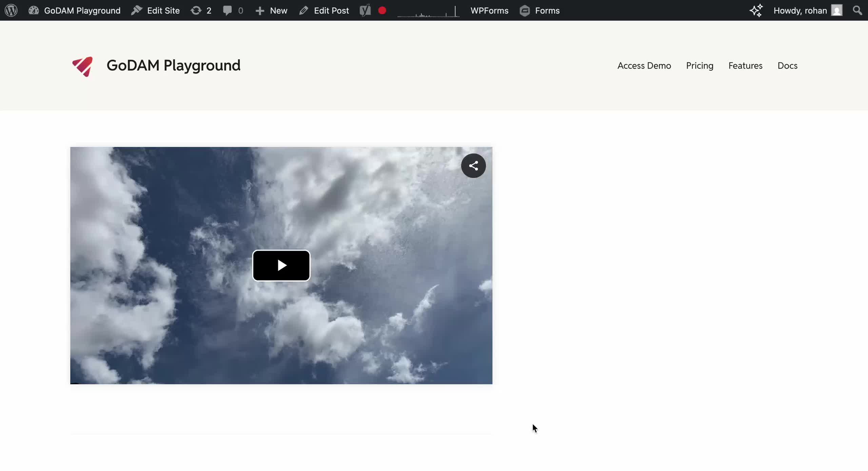Click the Forms hexagon icon in admin bar
868x471 pixels.
click(x=525, y=11)
